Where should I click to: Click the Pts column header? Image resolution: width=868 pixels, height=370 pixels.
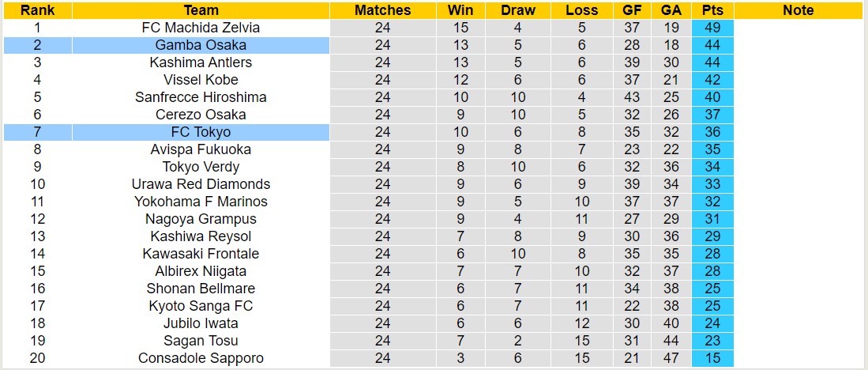712,10
